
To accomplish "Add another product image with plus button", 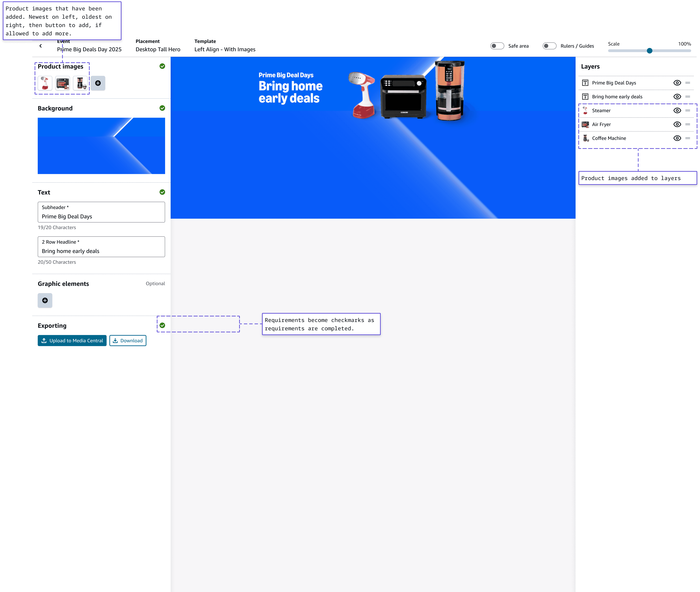I will (98, 83).
